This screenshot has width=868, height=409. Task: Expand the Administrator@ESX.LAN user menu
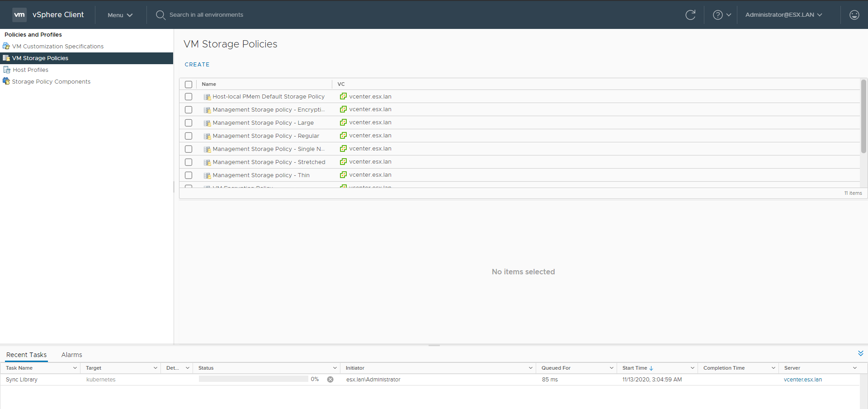point(783,15)
